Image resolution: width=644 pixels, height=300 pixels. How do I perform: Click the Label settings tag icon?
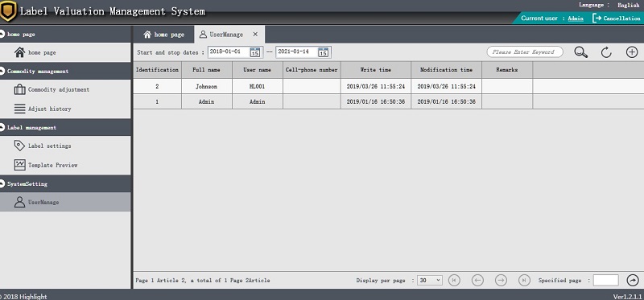(19, 146)
